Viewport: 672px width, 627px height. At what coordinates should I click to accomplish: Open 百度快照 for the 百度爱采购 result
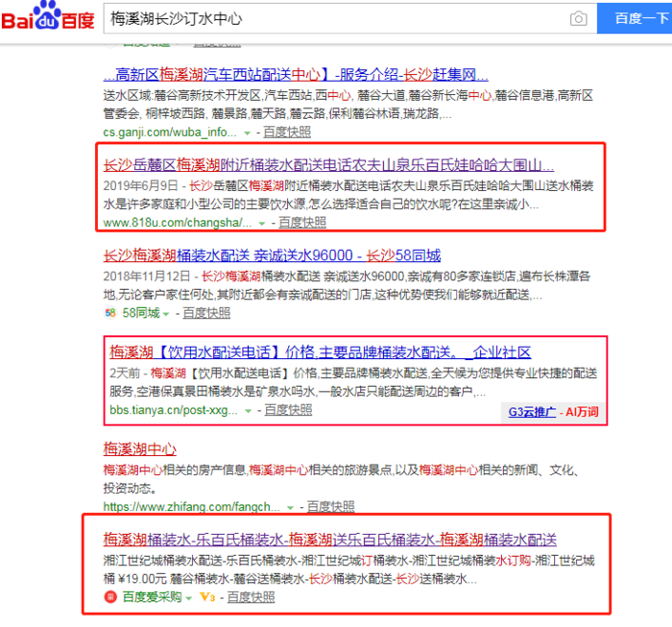point(251,597)
